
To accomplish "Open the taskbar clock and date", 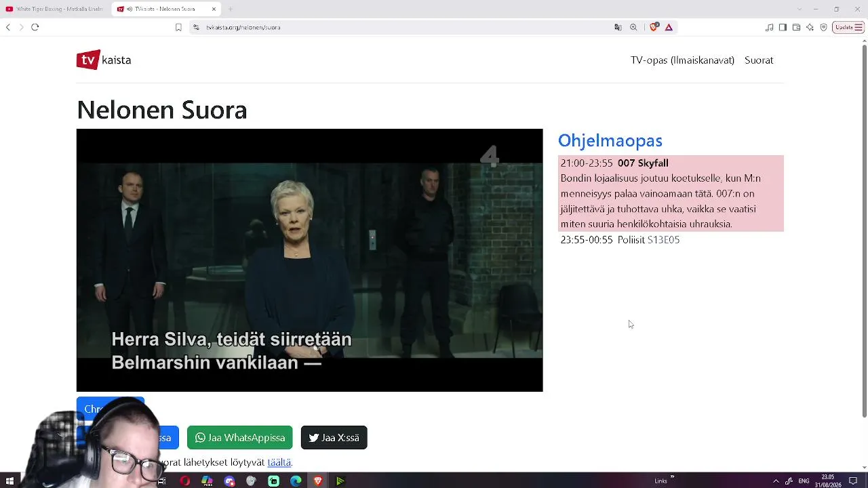I will 829,481.
